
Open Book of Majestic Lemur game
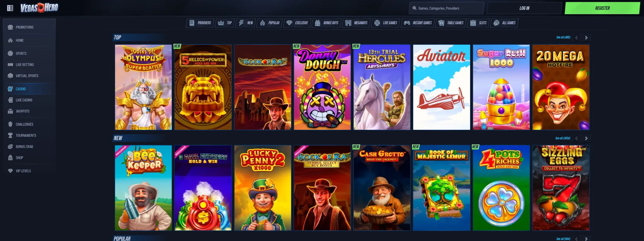coord(441,188)
